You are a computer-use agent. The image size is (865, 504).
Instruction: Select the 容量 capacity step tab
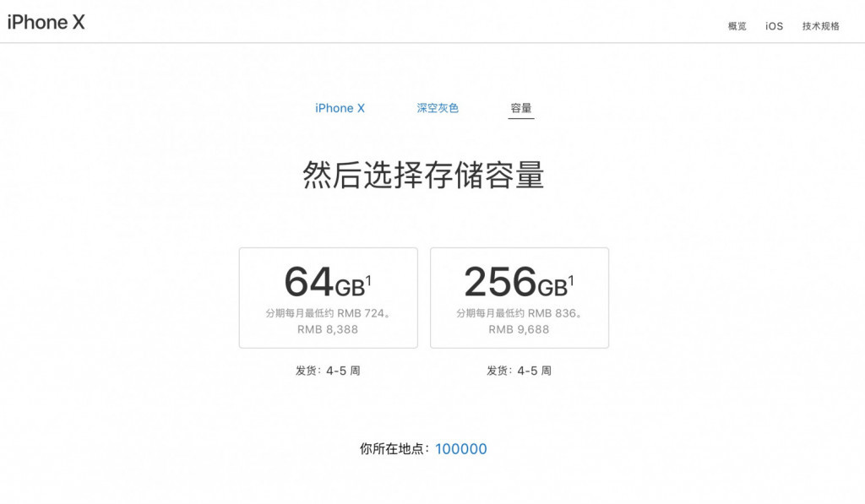pos(520,108)
